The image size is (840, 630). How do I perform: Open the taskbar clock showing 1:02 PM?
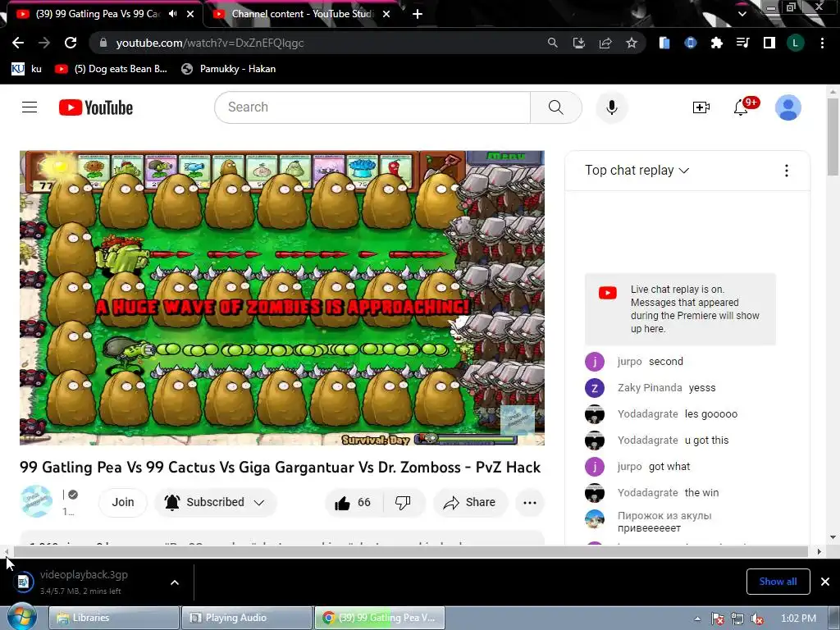[798, 619]
